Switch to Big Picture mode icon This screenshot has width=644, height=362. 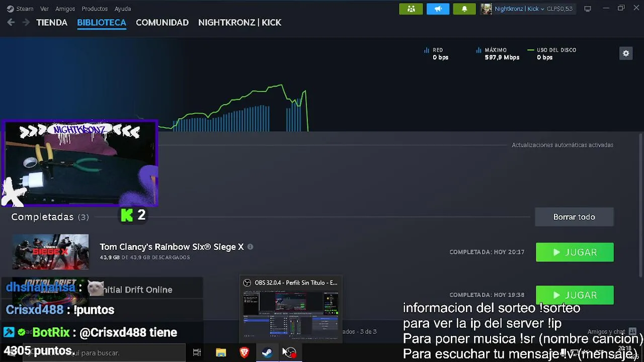click(x=587, y=9)
